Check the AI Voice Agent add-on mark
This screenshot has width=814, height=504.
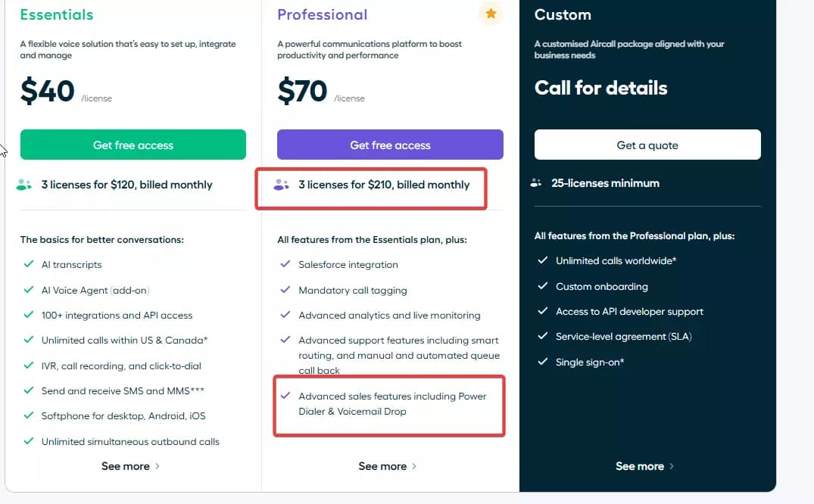30,290
